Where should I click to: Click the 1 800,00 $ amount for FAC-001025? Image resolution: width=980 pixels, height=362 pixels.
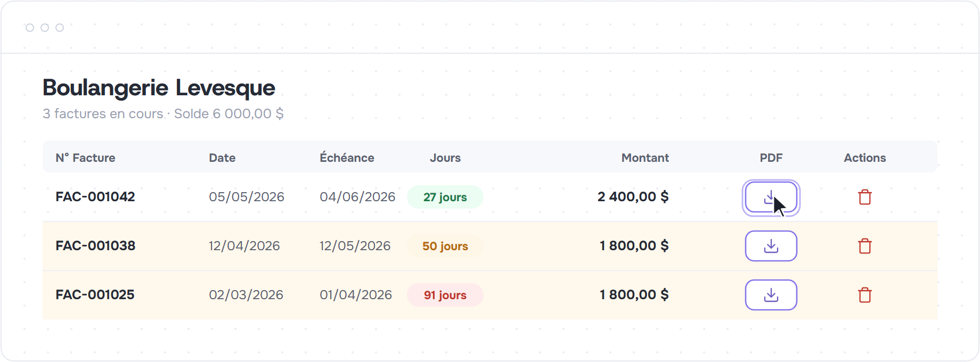click(634, 295)
